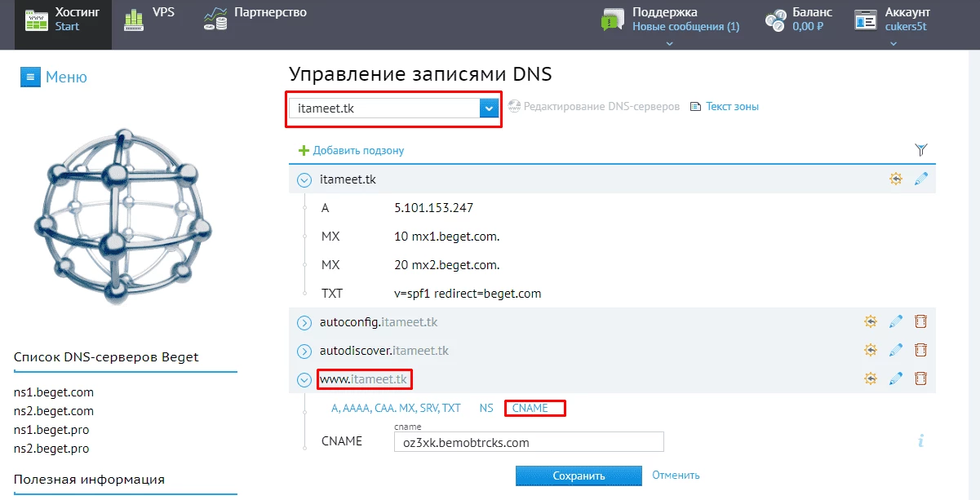Expand the autoconfig.itameet.tk subzone
The height and width of the screenshot is (500, 980).
pos(304,323)
